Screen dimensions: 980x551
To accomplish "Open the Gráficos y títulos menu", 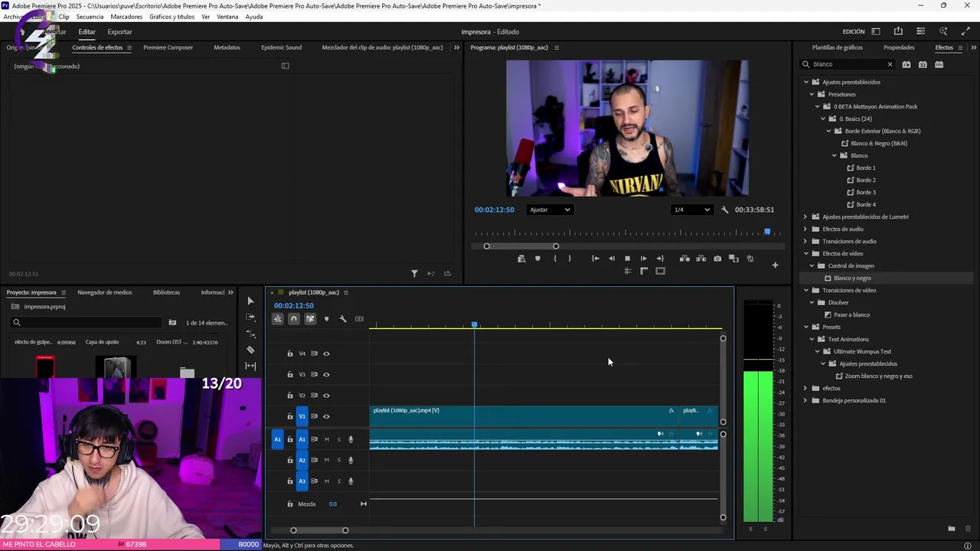I will point(171,17).
